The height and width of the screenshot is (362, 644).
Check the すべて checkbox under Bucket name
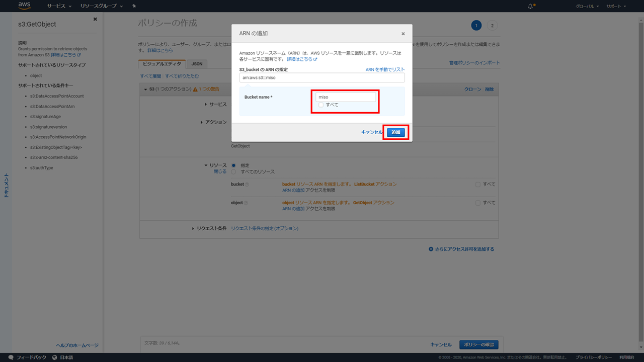321,105
